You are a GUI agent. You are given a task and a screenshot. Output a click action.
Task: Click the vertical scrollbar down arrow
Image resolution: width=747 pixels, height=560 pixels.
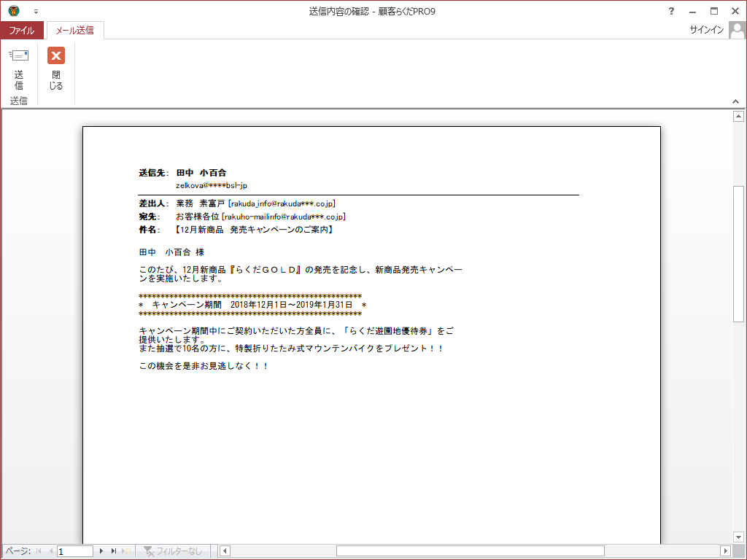click(738, 537)
